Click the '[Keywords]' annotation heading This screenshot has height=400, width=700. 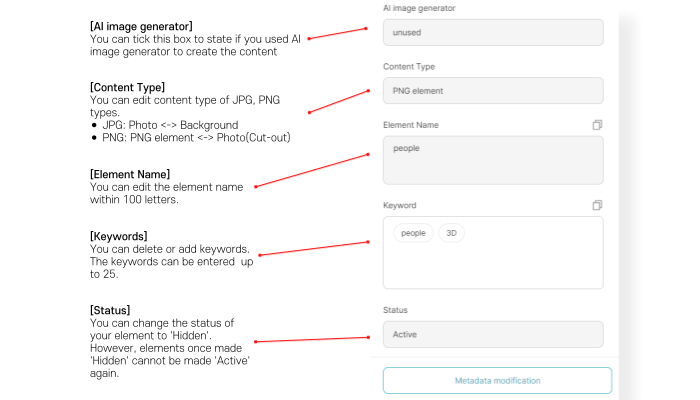click(x=120, y=236)
